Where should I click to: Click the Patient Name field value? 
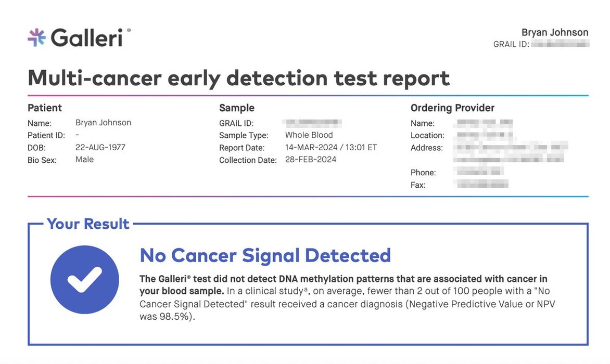(x=103, y=123)
